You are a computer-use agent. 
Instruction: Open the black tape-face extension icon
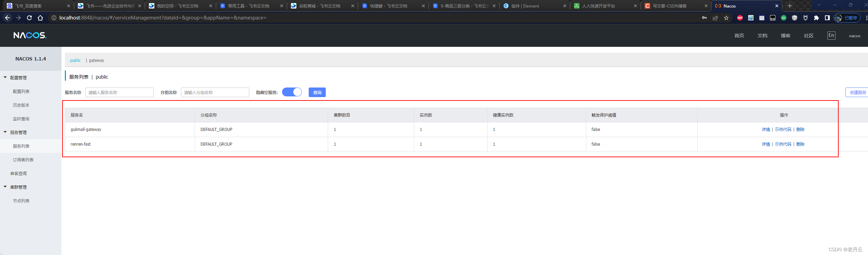pos(773,18)
